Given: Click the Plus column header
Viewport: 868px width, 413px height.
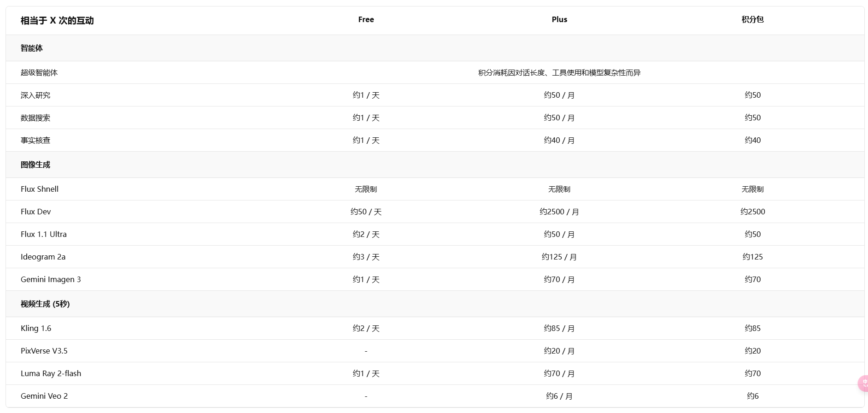Looking at the screenshot, I should click(559, 19).
